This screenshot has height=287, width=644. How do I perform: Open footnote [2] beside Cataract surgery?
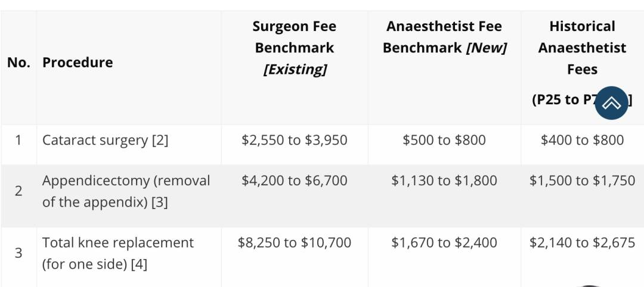point(160,141)
